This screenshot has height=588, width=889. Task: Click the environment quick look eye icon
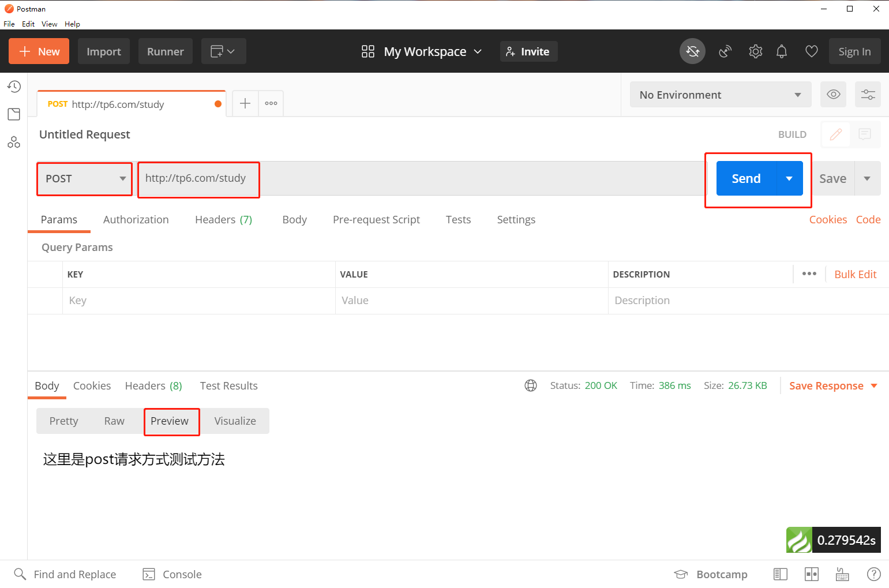point(834,94)
